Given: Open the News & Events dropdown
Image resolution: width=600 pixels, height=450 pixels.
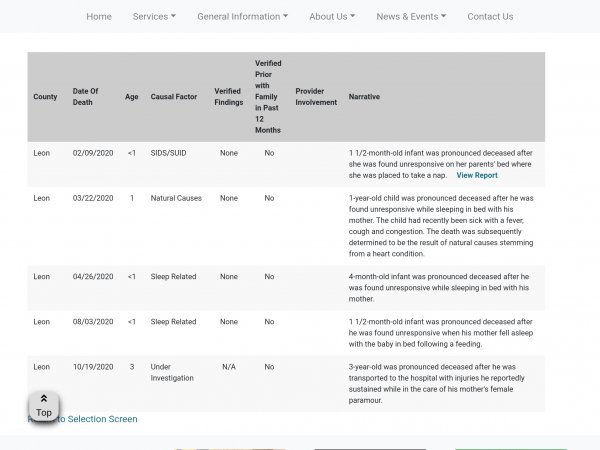Looking at the screenshot, I should click(x=411, y=16).
